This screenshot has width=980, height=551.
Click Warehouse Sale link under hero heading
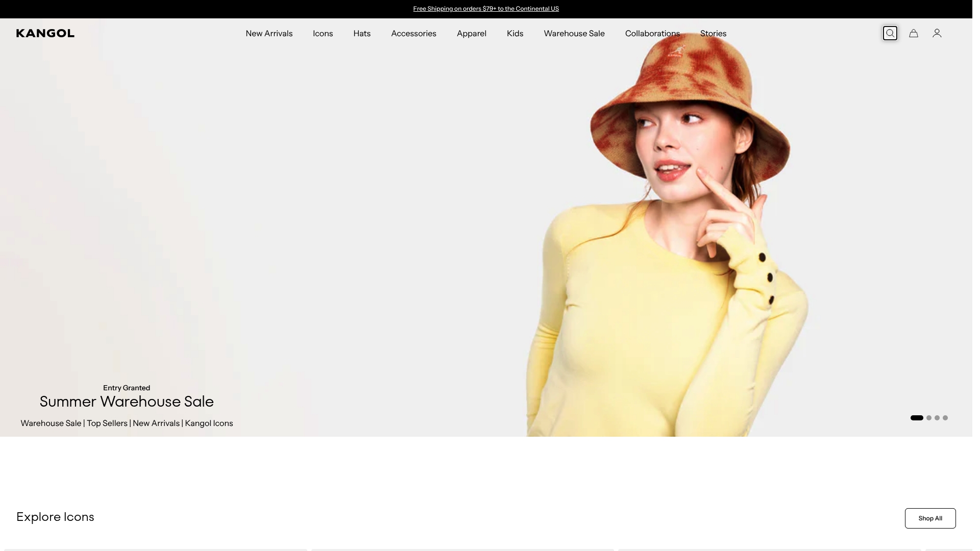coord(51,423)
